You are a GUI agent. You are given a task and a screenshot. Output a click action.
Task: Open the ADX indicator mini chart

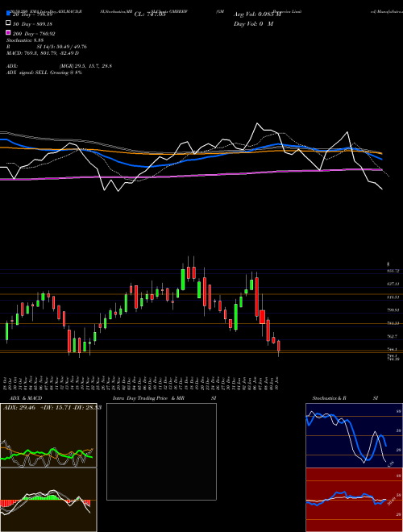[48, 435]
